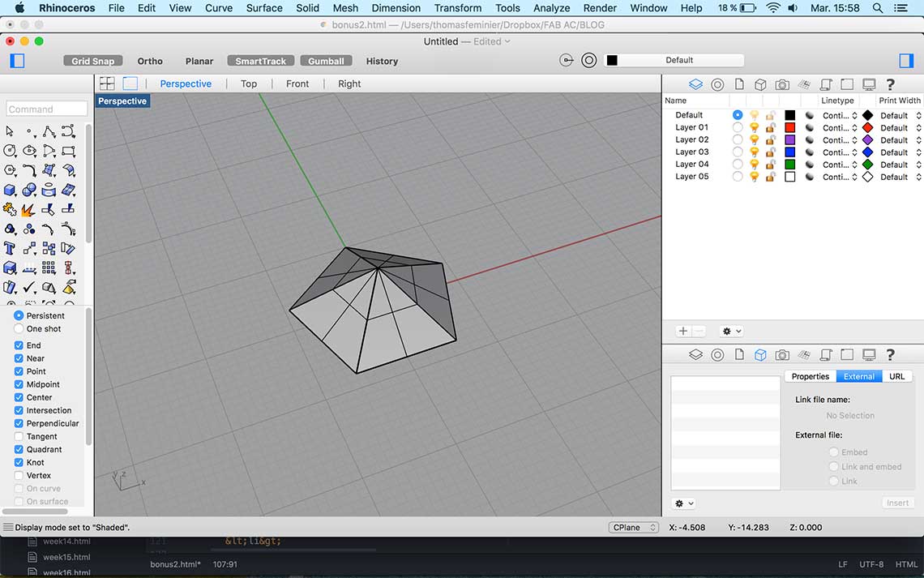
Task: Open the Command input field
Action: click(46, 109)
